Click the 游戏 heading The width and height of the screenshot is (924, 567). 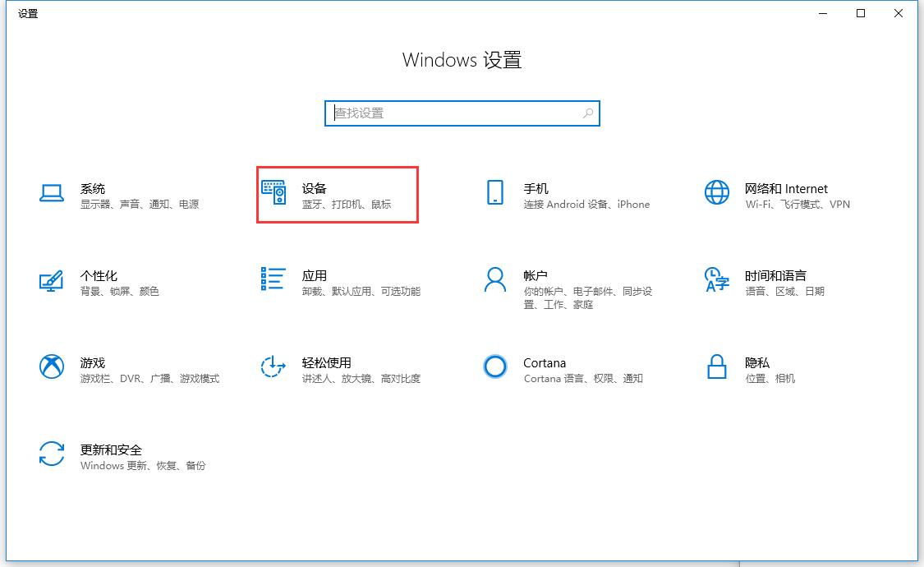click(93, 363)
